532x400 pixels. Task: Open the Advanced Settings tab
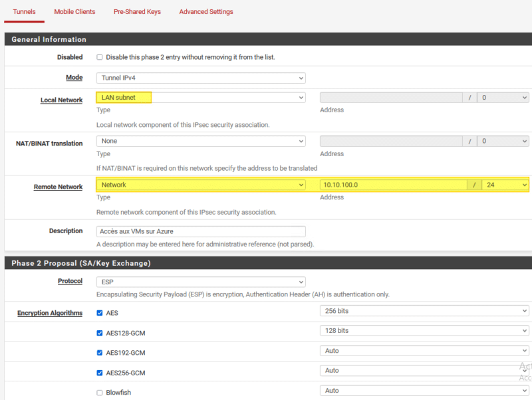coord(206,12)
